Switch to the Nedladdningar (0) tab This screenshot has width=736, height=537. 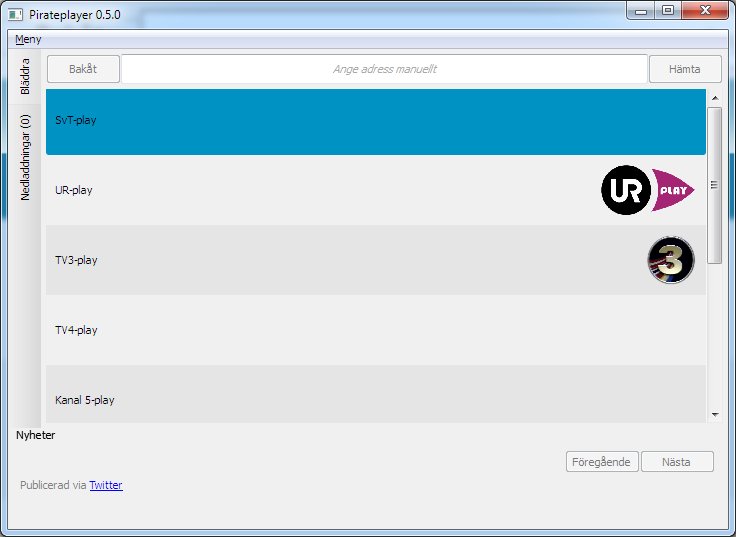pyautogui.click(x=25, y=157)
